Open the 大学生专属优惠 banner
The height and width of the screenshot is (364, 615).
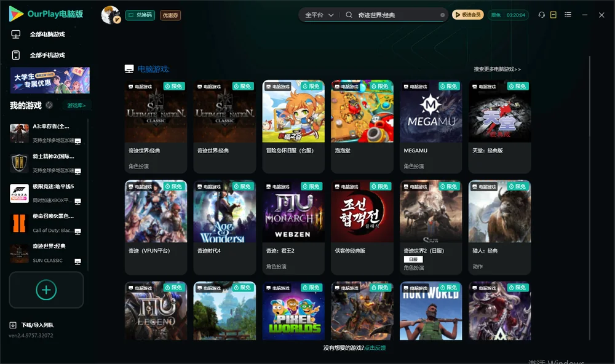tap(50, 81)
